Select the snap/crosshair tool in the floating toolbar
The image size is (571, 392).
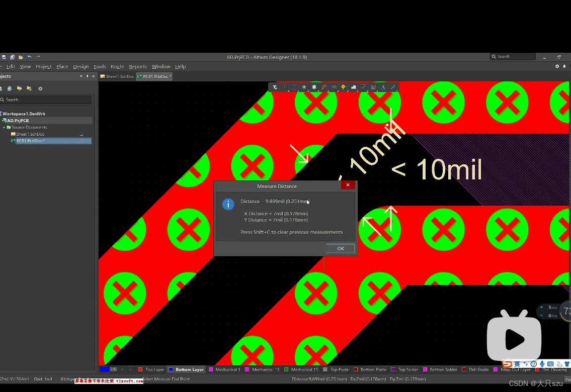point(284,87)
